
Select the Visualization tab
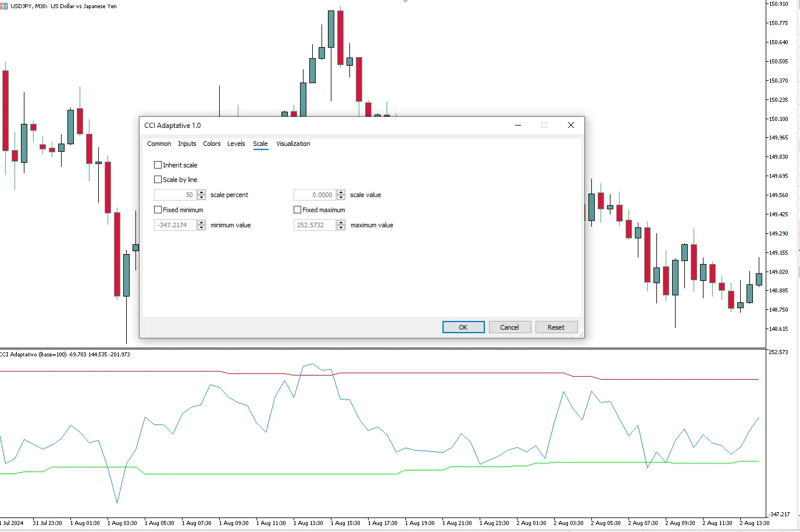point(293,144)
